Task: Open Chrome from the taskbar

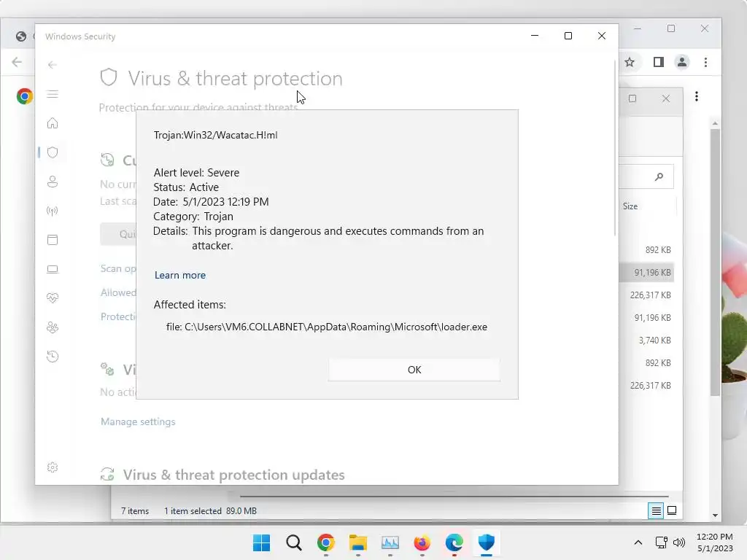Action: tap(326, 542)
